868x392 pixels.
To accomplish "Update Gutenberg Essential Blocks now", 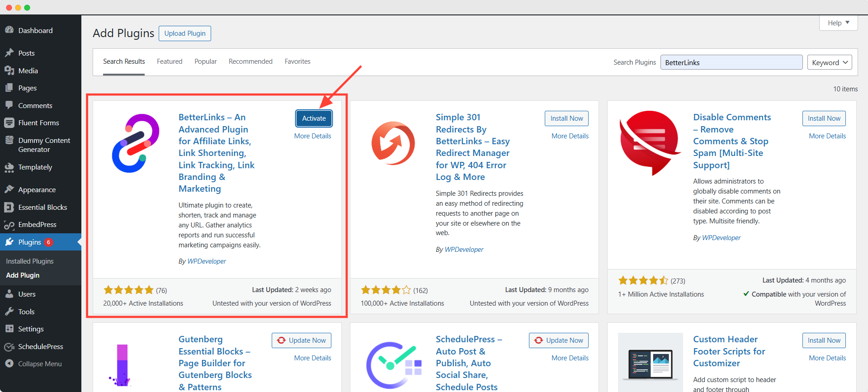I will tap(302, 340).
